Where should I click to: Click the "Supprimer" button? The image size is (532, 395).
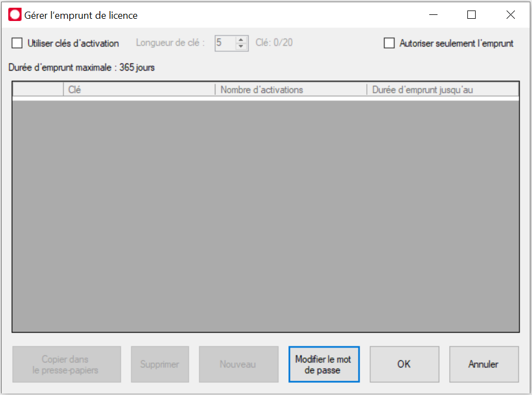(160, 365)
